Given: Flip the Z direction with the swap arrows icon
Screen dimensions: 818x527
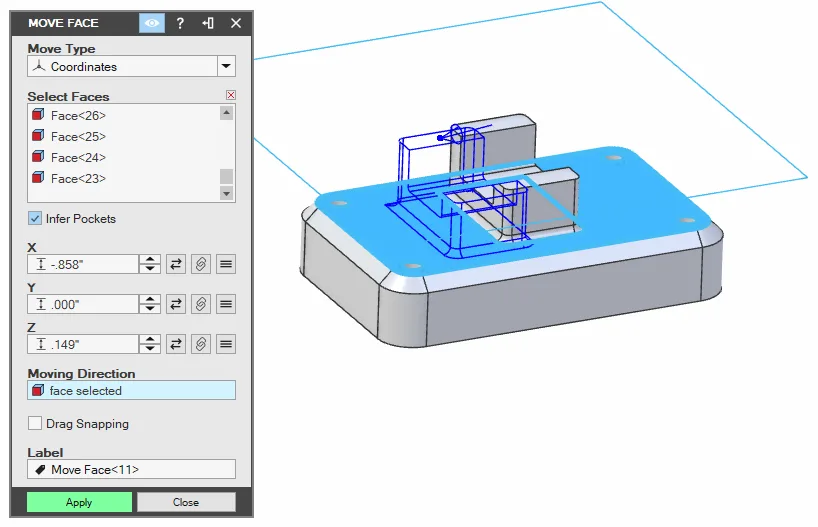Looking at the screenshot, I should 176,344.
